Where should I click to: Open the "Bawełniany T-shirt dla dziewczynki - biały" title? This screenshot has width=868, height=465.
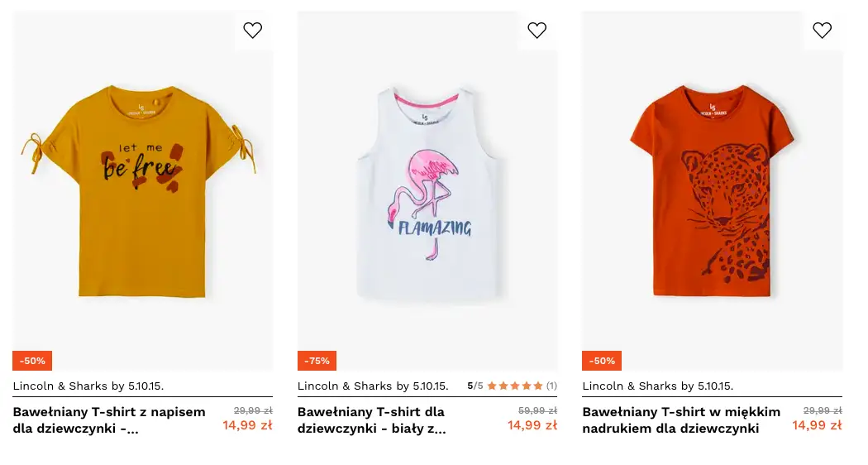tap(371, 419)
